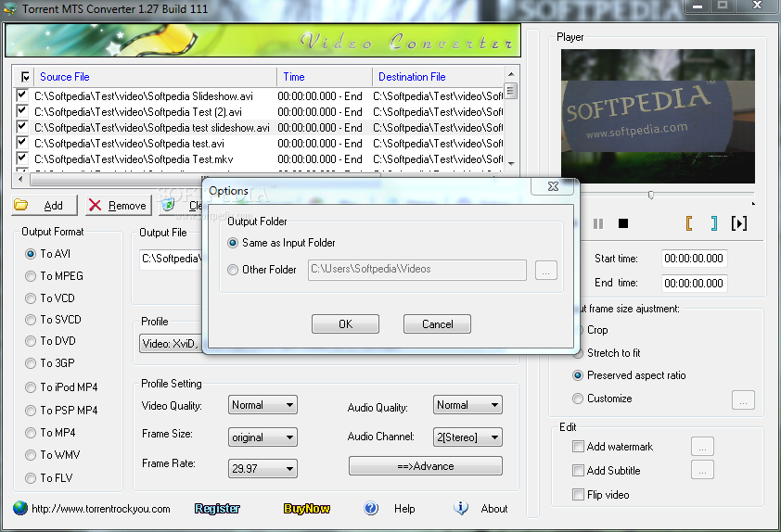The width and height of the screenshot is (781, 532).
Task: Open the torrentrockyou.com website link
Action: [101, 509]
